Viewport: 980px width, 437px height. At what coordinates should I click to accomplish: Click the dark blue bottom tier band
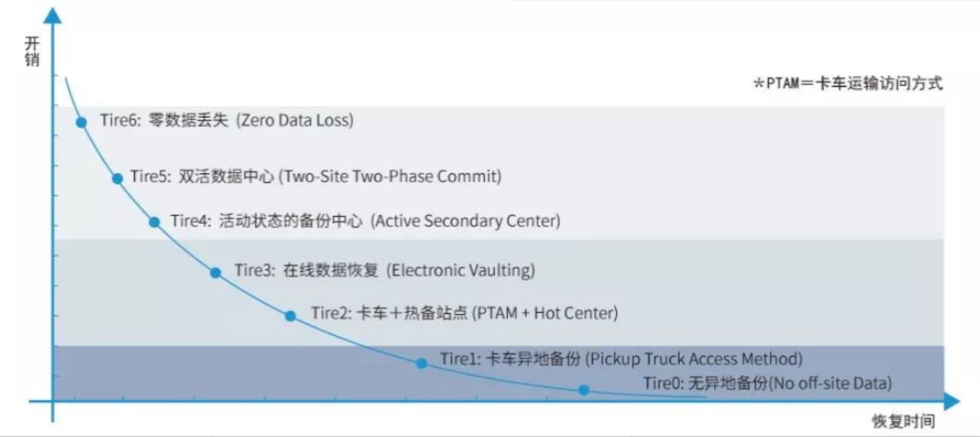(499, 373)
